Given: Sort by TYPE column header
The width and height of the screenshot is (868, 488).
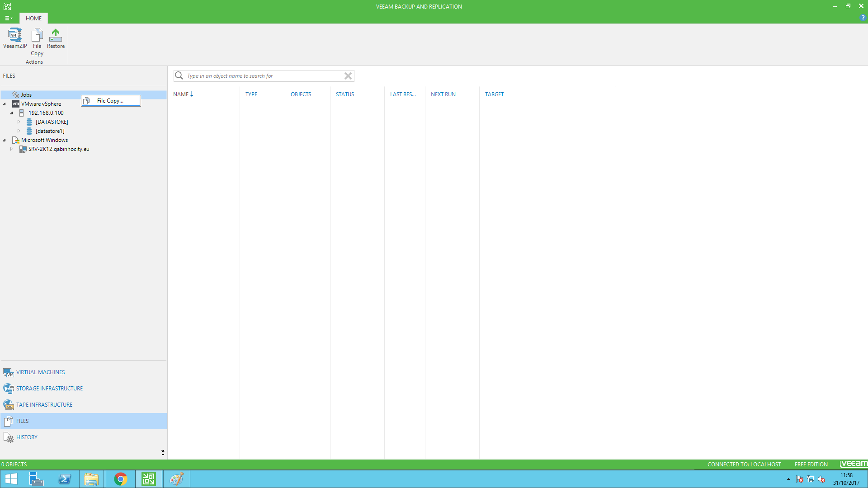Looking at the screenshot, I should (x=251, y=94).
